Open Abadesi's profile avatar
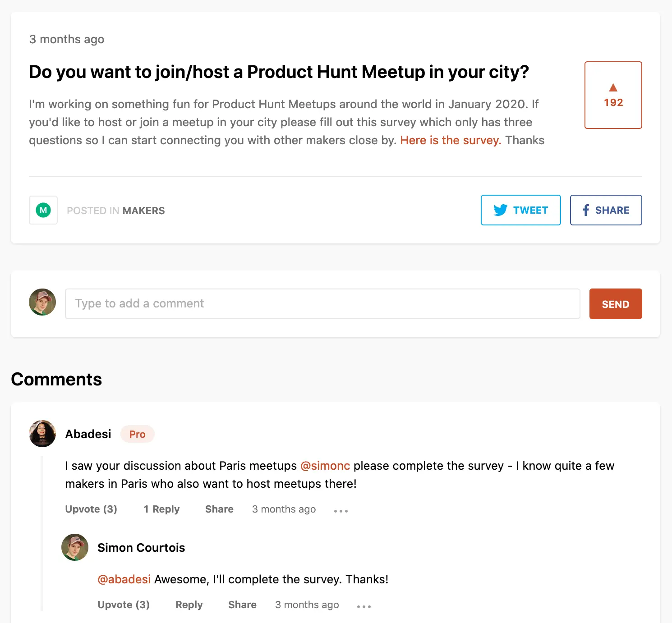Screen dimensions: 672x623 click(42, 434)
